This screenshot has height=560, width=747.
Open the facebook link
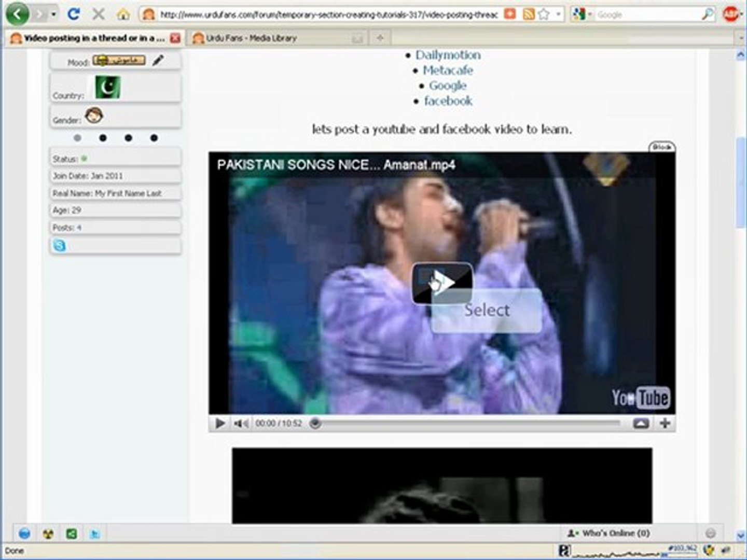448,101
